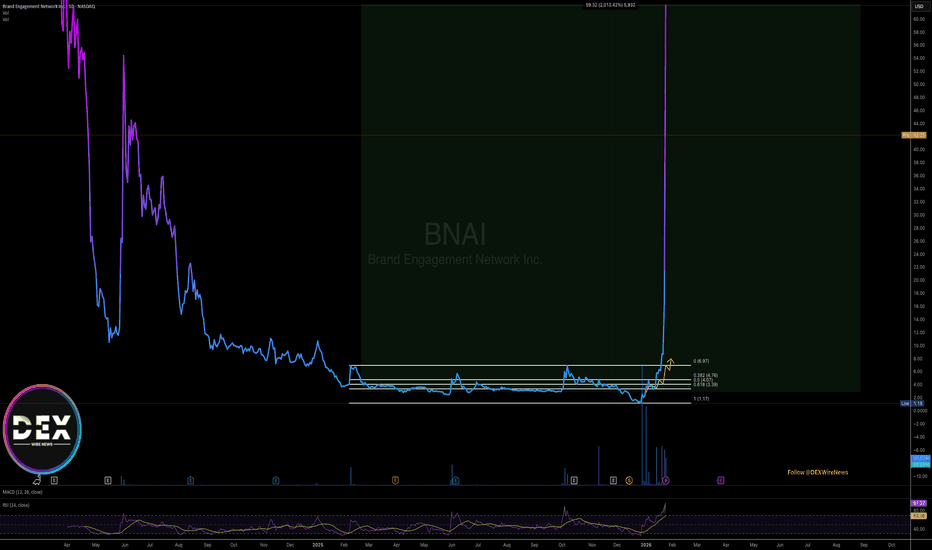Open the purple square upcoming event marker
The width and height of the screenshot is (932, 550).
[x=720, y=480]
